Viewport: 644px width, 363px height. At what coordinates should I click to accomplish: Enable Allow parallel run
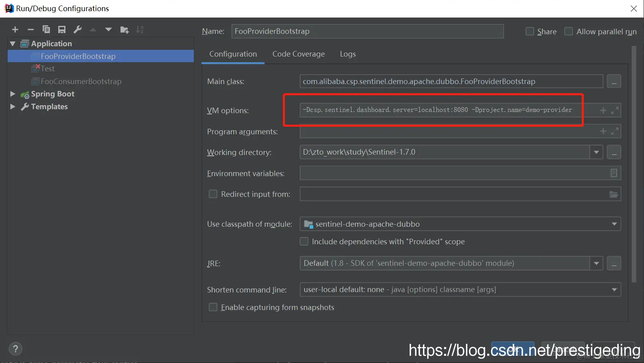pos(569,31)
